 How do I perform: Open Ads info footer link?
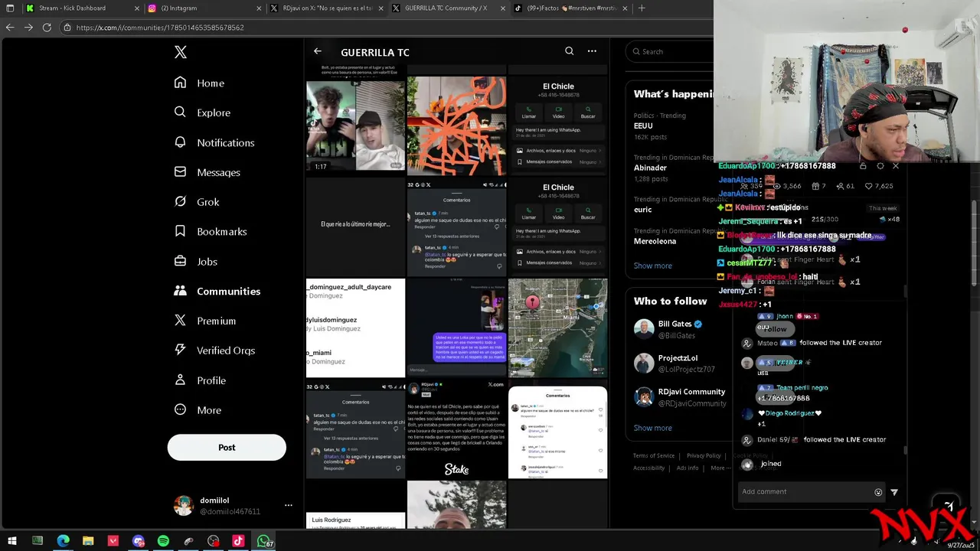(688, 468)
